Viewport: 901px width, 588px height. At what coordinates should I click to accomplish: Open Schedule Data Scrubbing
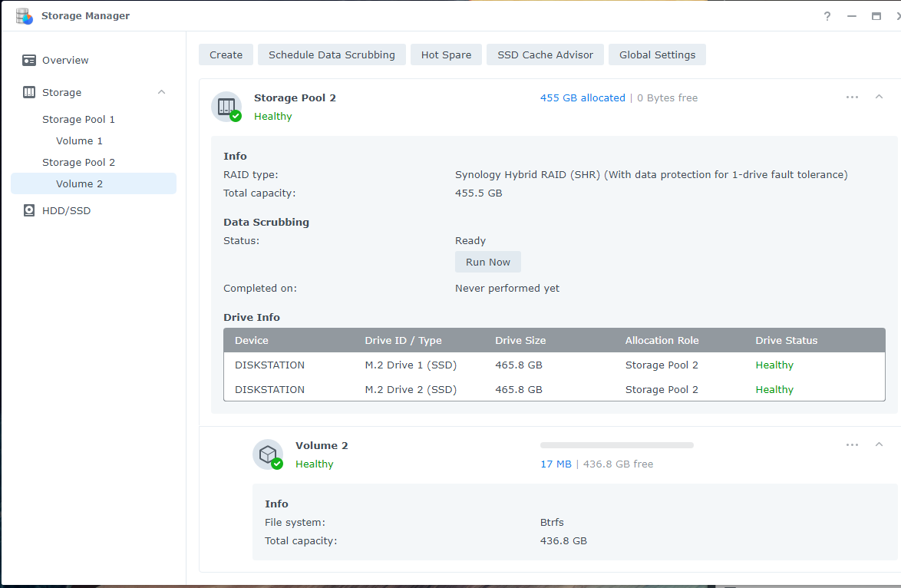pyautogui.click(x=332, y=55)
